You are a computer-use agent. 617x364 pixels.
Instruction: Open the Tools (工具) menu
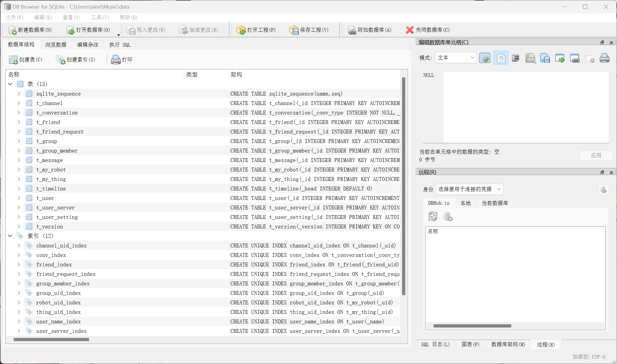point(100,18)
